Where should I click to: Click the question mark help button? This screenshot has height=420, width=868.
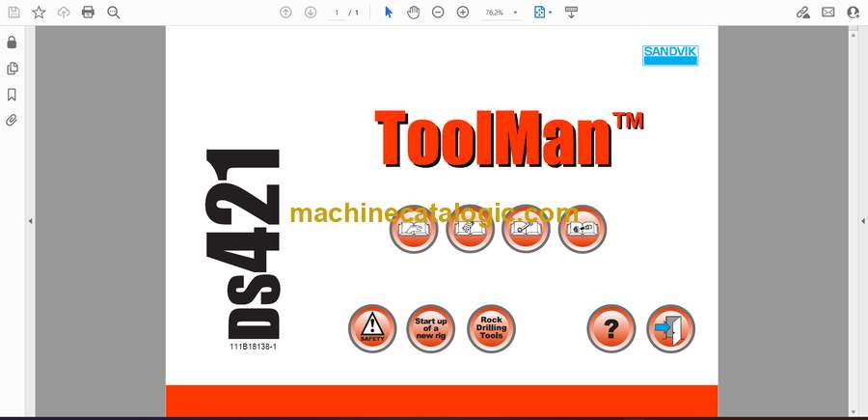(611, 328)
